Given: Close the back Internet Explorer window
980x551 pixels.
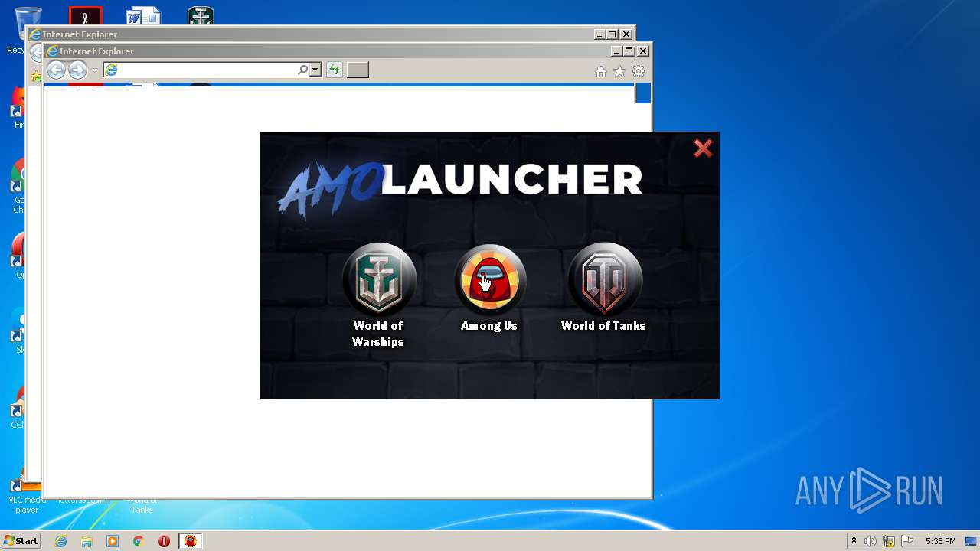Looking at the screenshot, I should coord(626,34).
